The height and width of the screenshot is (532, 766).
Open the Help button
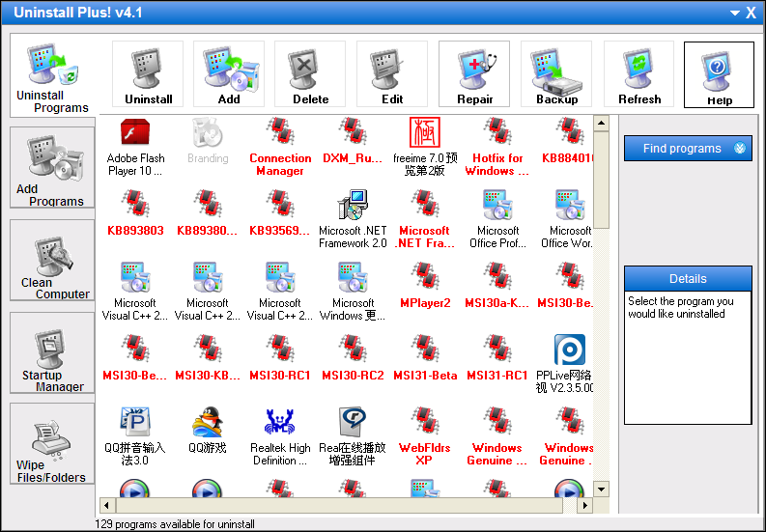point(719,75)
